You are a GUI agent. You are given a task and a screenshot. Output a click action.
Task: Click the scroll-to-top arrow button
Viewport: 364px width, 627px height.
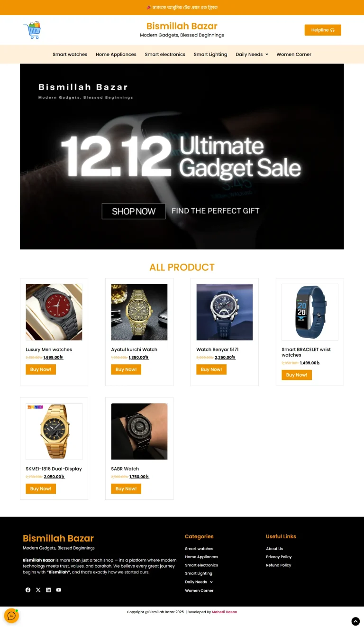(355, 621)
